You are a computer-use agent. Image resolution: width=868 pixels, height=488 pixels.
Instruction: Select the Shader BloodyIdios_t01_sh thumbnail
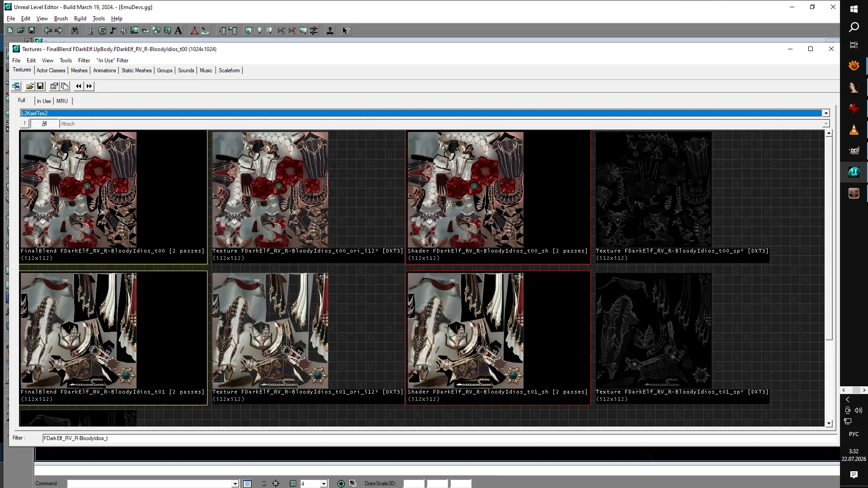[466, 331]
